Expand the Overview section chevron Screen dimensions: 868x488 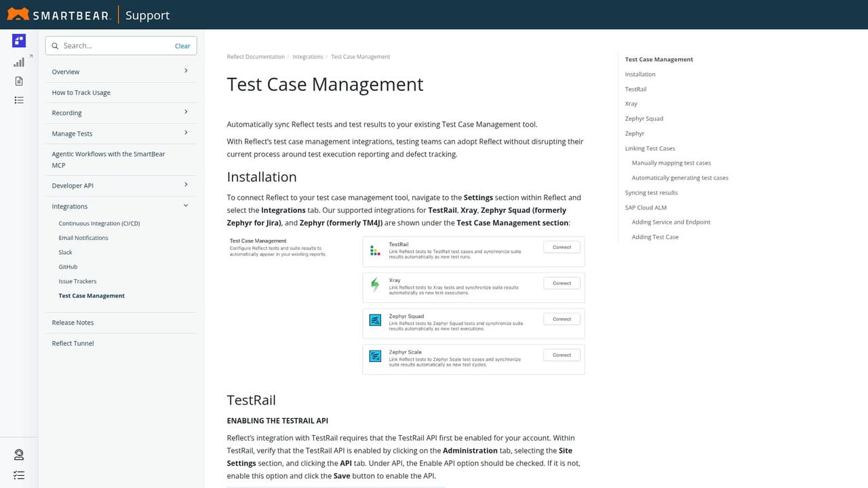(186, 70)
